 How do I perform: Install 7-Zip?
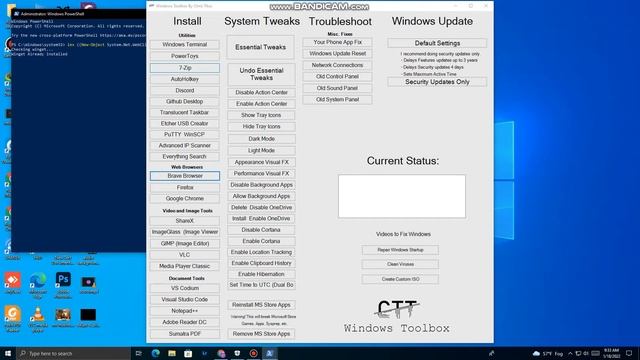tap(185, 68)
